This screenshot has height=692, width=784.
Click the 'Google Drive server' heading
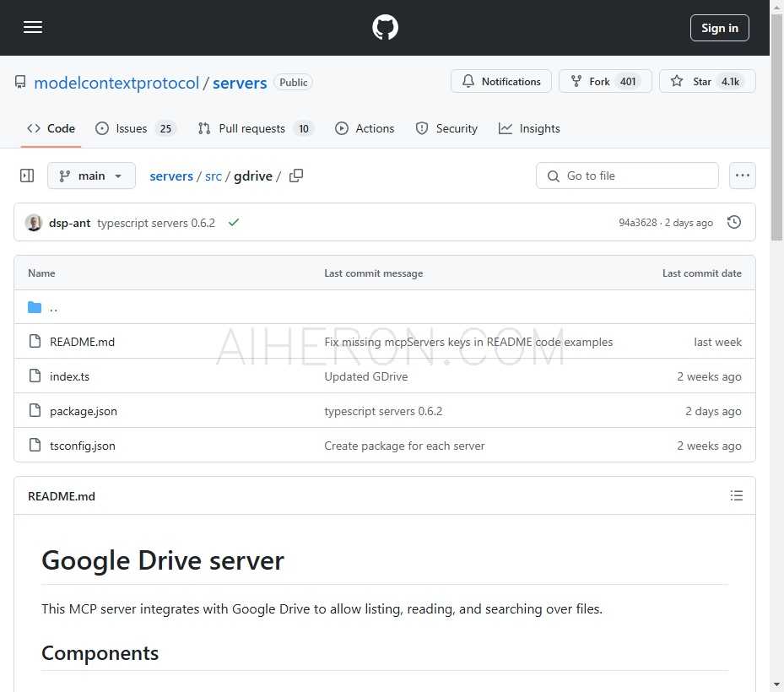point(163,560)
